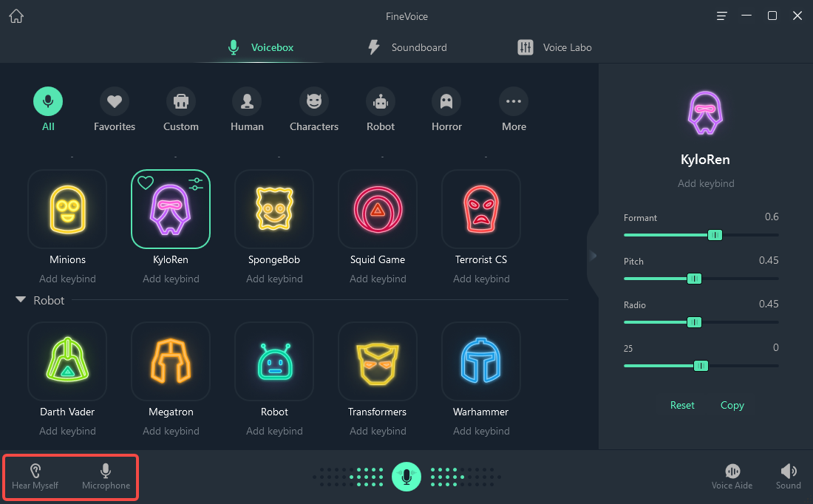Go to the home screen icon
This screenshot has width=813, height=504.
pos(16,16)
